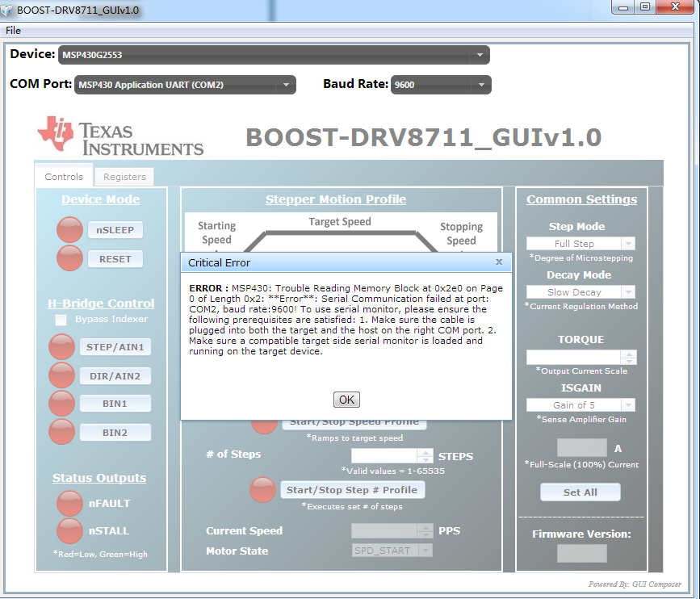Viewport: 700px width, 599px height.
Task: Click the application icon in title bar
Action: click(x=6, y=10)
